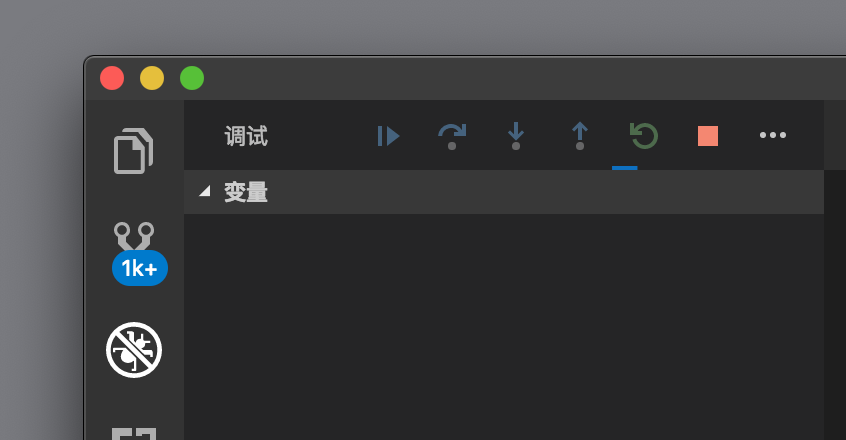The width and height of the screenshot is (846, 440).
Task: Click the 1k+ pending changes badge
Action: [x=140, y=268]
